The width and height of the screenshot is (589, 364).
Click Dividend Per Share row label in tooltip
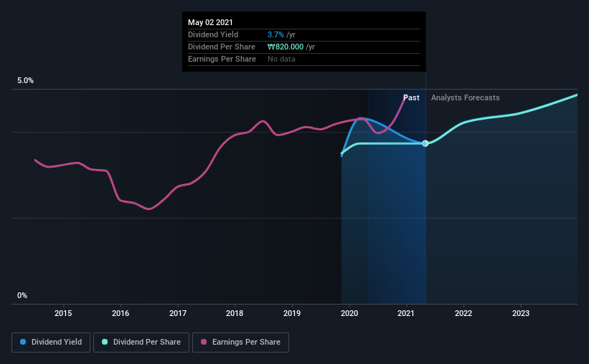click(222, 47)
